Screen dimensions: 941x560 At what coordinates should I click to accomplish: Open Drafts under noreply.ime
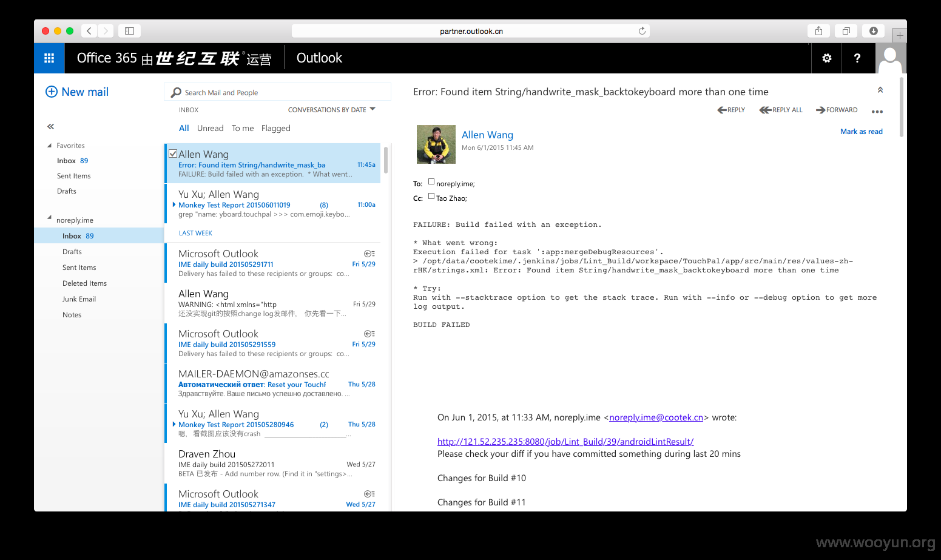pos(72,252)
